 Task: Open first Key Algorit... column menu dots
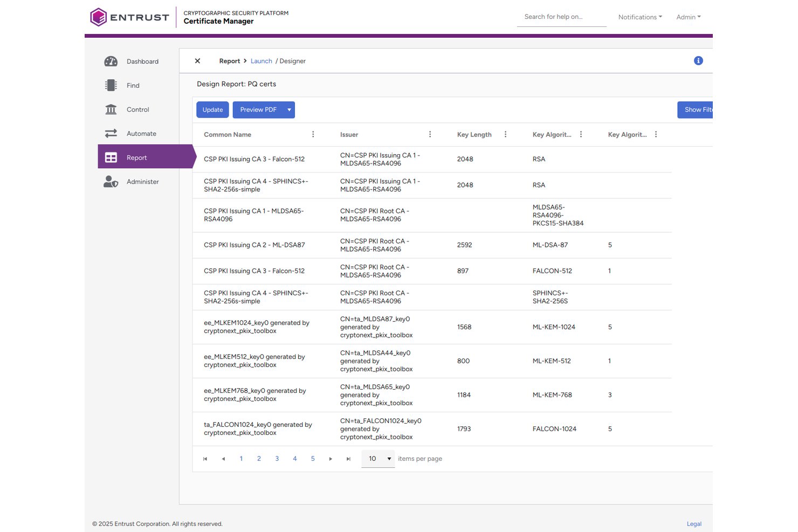(x=581, y=134)
